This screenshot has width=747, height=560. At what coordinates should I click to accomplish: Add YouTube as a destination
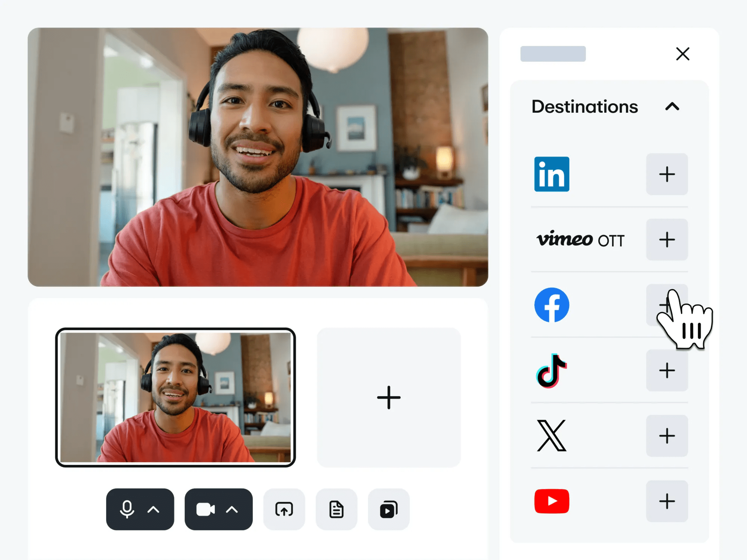[x=667, y=501]
